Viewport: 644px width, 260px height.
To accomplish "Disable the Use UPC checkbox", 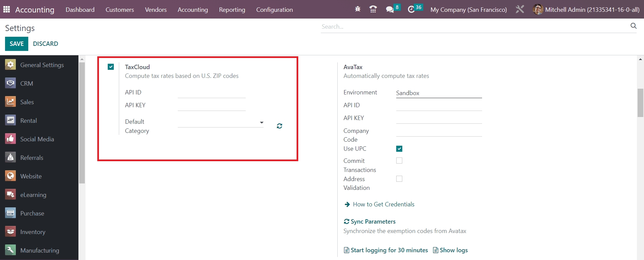I will pos(399,149).
